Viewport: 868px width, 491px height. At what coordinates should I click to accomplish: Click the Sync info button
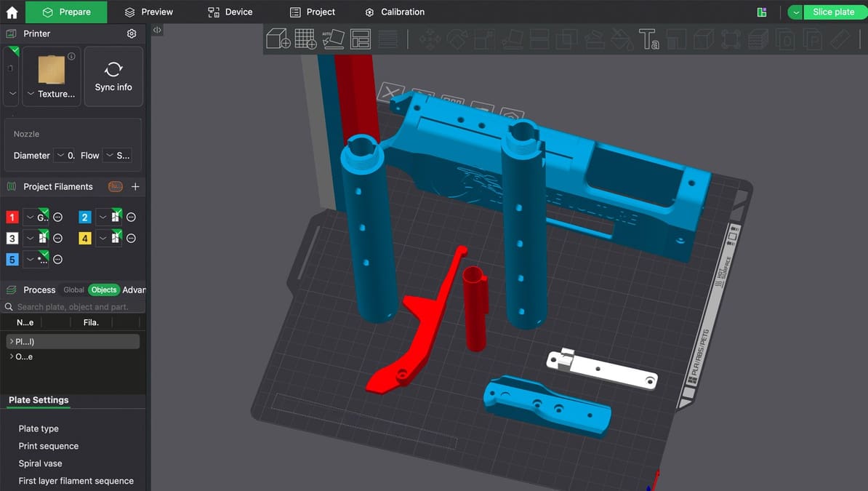113,76
